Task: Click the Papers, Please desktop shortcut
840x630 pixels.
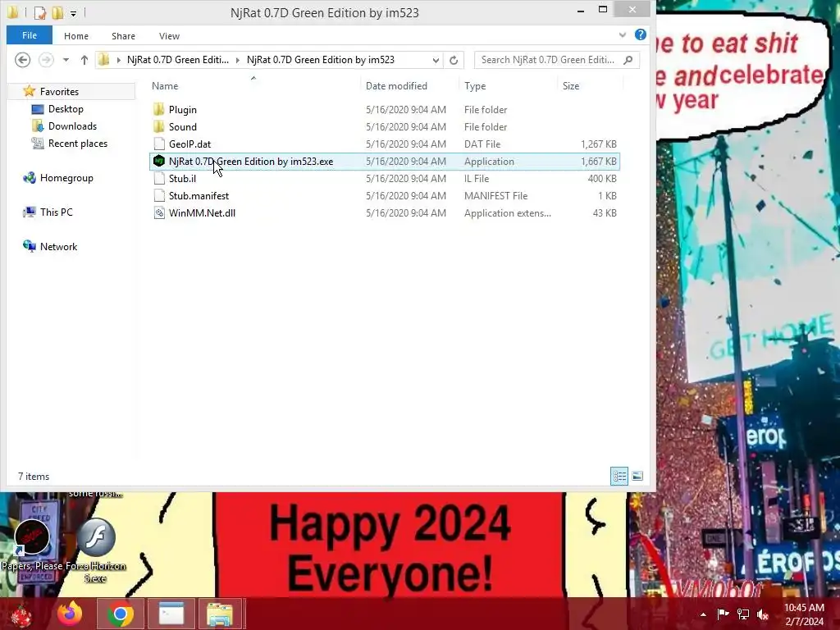Action: (x=32, y=546)
